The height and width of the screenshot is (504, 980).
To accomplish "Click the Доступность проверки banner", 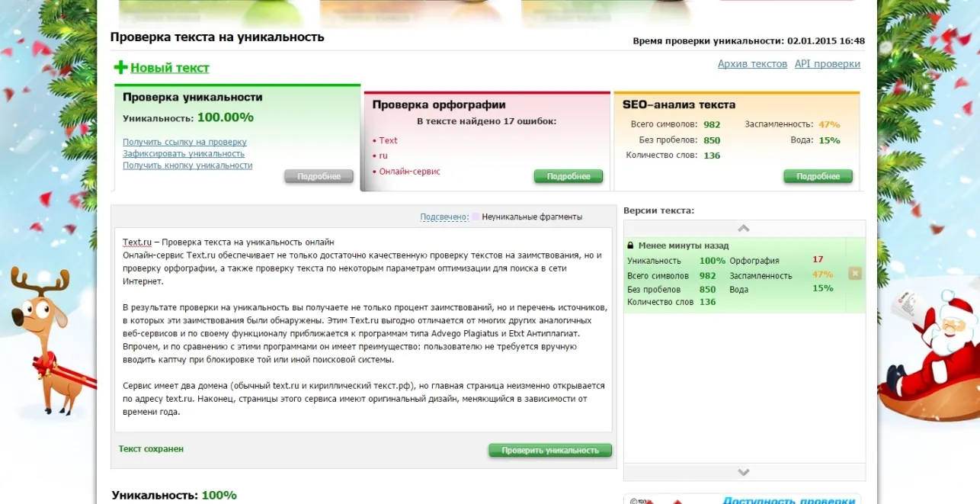I will coord(742,499).
